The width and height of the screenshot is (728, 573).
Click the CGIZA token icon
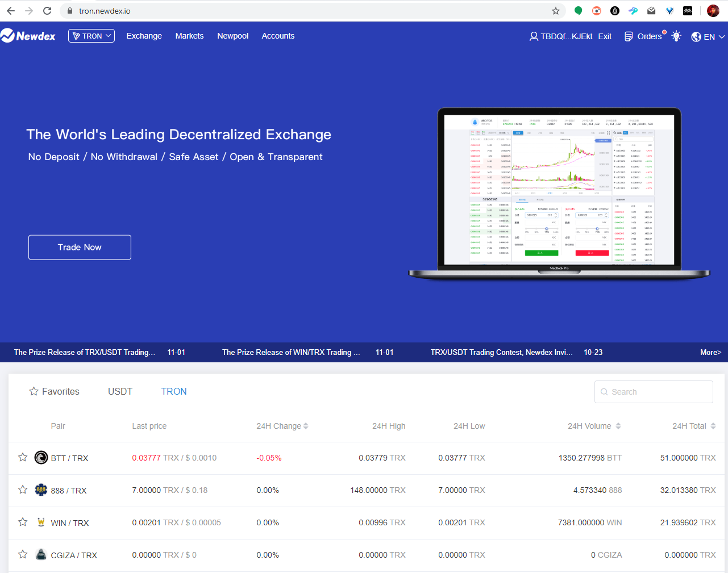(41, 554)
